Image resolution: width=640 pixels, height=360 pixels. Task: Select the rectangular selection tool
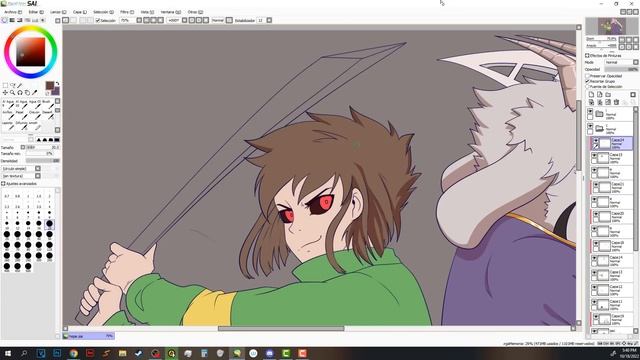tap(5, 86)
